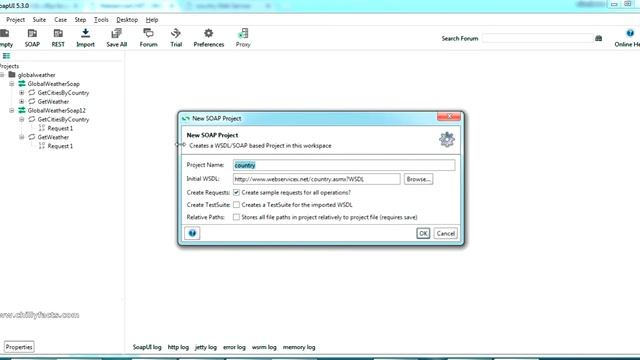Open the Step menu
The width and height of the screenshot is (640, 360).
tap(80, 20)
